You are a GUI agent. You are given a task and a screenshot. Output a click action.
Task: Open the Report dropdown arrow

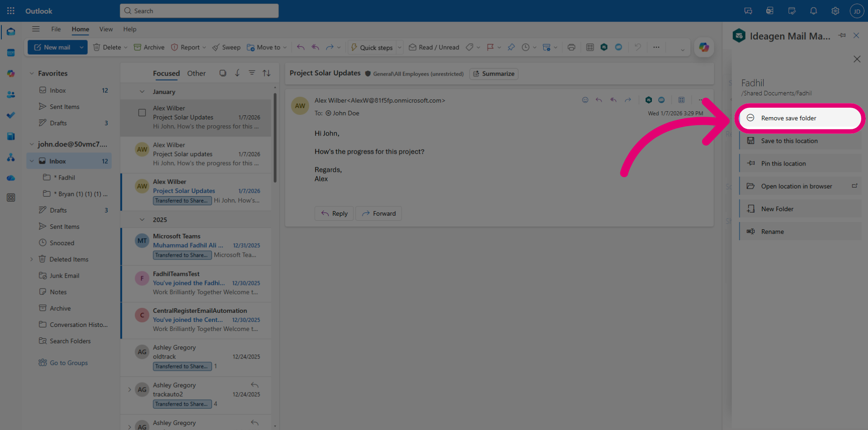[x=204, y=47]
